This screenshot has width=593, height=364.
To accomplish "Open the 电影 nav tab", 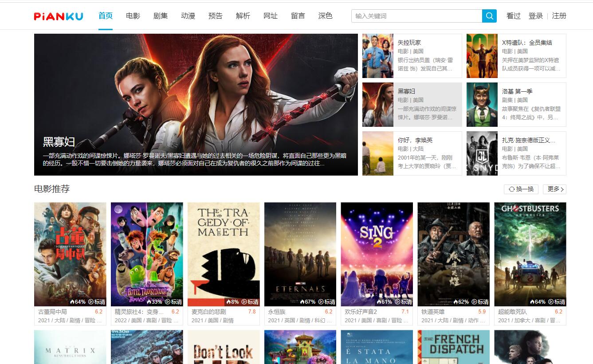I will [133, 16].
